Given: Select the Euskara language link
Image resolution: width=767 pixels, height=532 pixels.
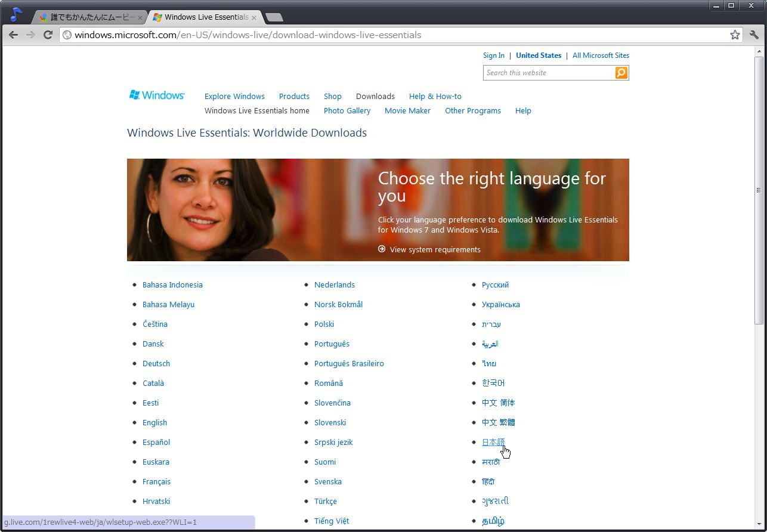Looking at the screenshot, I should tap(156, 462).
